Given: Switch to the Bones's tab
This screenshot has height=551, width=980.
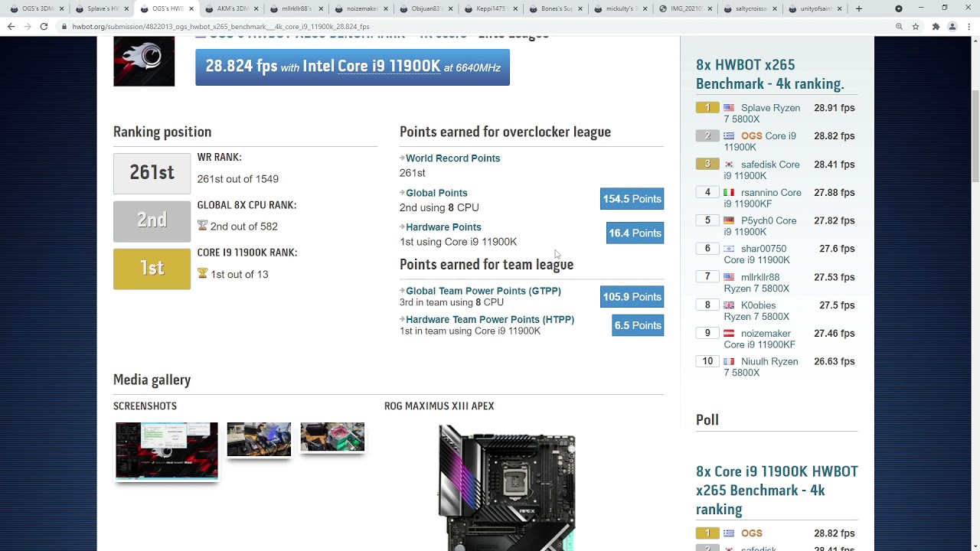Looking at the screenshot, I should click(x=557, y=8).
